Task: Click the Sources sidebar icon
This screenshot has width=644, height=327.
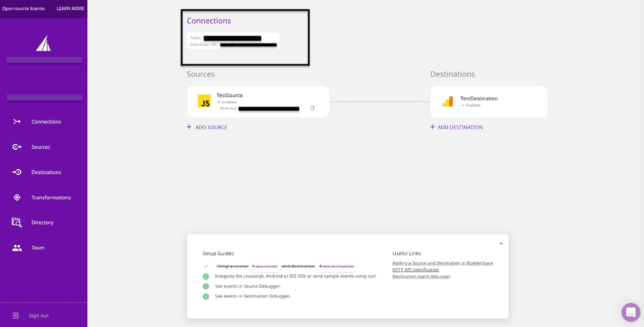Action: tap(17, 147)
